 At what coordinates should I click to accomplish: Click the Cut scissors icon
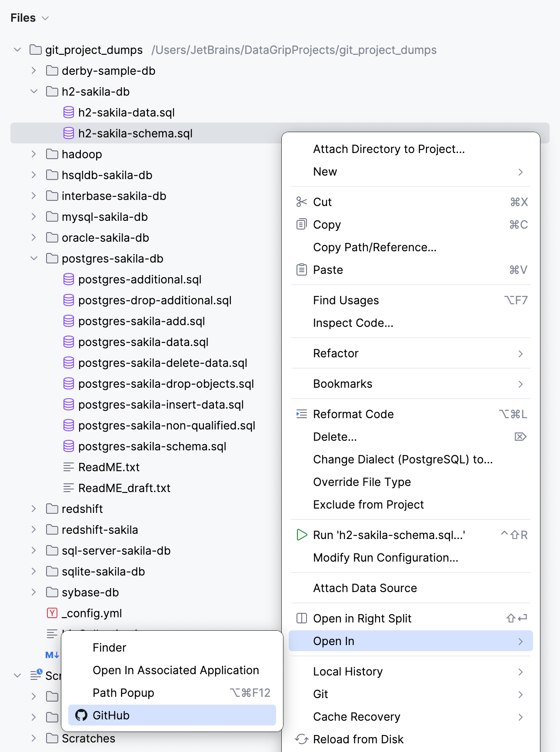pos(301,202)
